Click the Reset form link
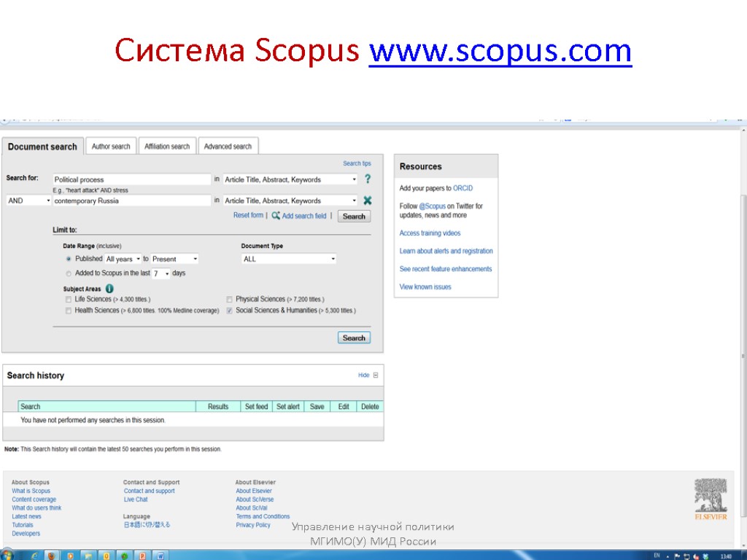Image resolution: width=747 pixels, height=560 pixels. tap(248, 215)
